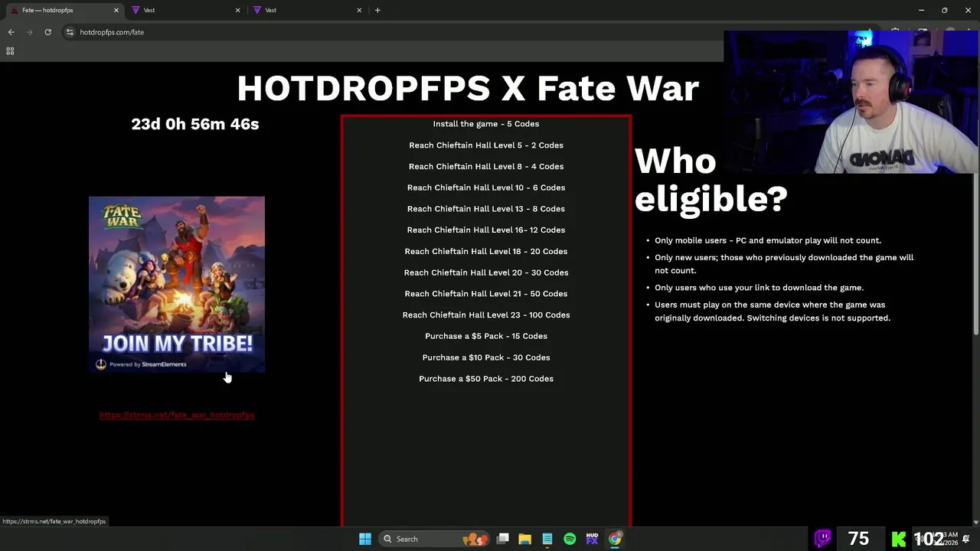This screenshot has width=980, height=551.
Task: Reload the hotdropfps page
Action: click(47, 32)
